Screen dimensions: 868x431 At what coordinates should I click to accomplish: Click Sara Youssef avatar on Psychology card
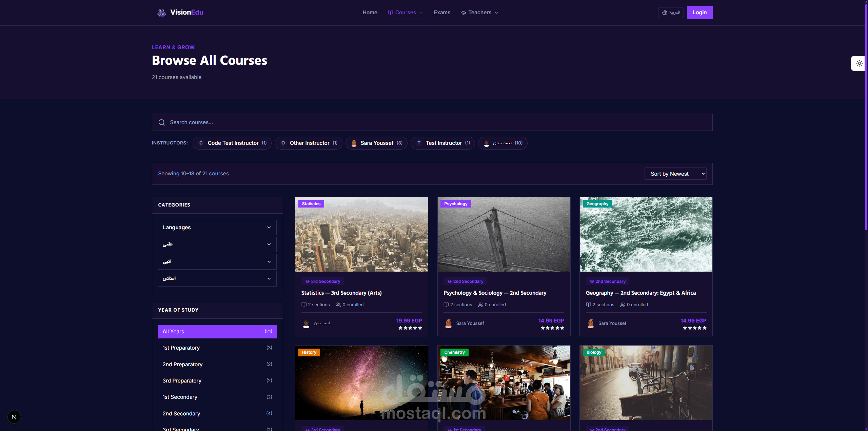click(x=448, y=324)
